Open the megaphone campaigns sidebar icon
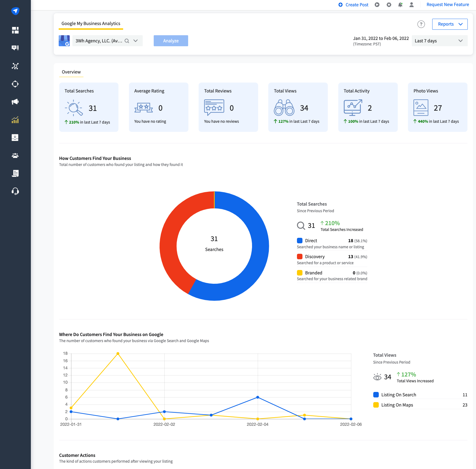The image size is (476, 469). (x=15, y=102)
